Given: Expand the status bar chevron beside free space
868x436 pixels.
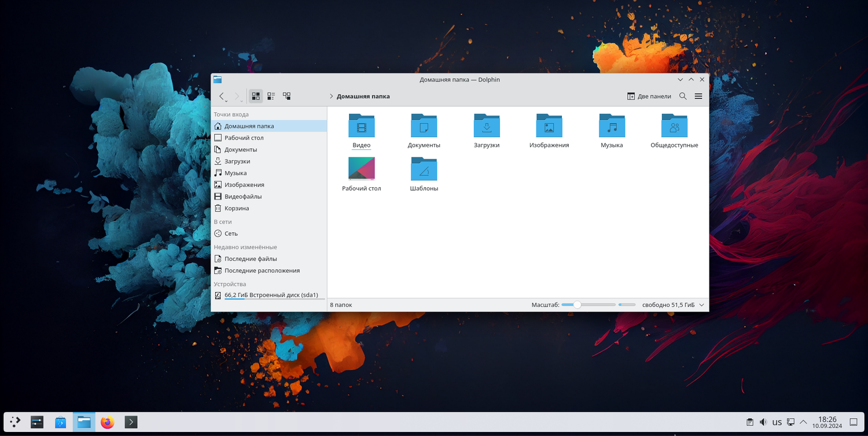Looking at the screenshot, I should [702, 305].
